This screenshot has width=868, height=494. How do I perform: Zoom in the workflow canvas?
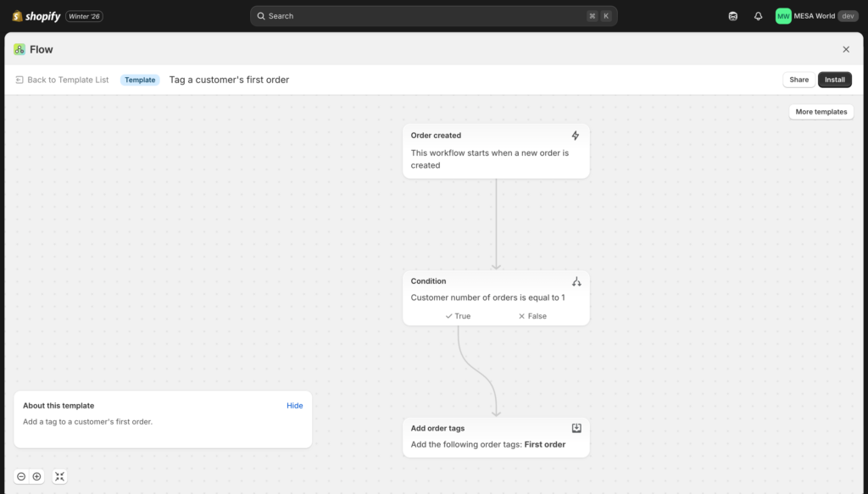pos(36,476)
